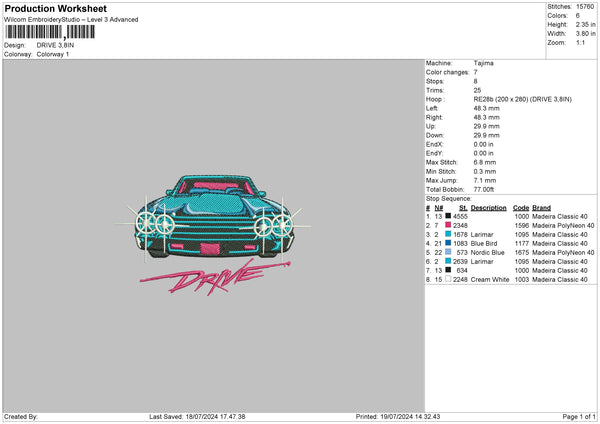Click the Cream White description text

pyautogui.click(x=490, y=279)
